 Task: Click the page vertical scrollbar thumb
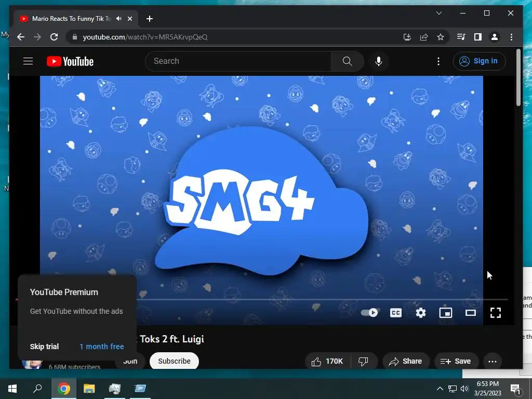tap(518, 77)
